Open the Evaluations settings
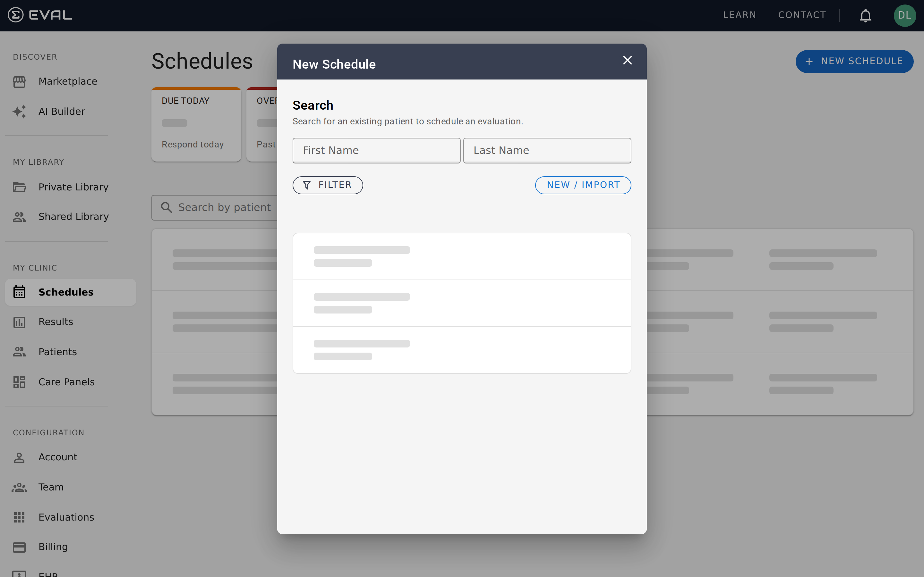924x577 pixels. tap(66, 517)
